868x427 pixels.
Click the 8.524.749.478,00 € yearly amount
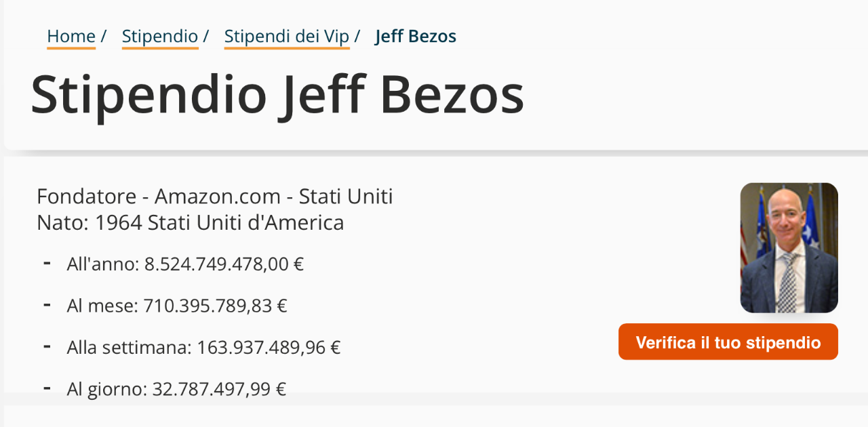pyautogui.click(x=224, y=264)
